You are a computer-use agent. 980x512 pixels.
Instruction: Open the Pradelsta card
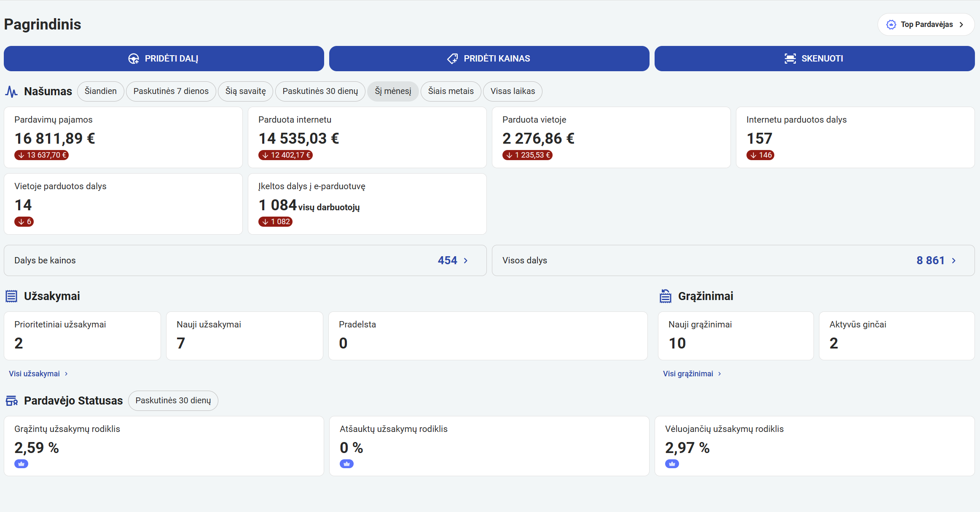pyautogui.click(x=488, y=336)
